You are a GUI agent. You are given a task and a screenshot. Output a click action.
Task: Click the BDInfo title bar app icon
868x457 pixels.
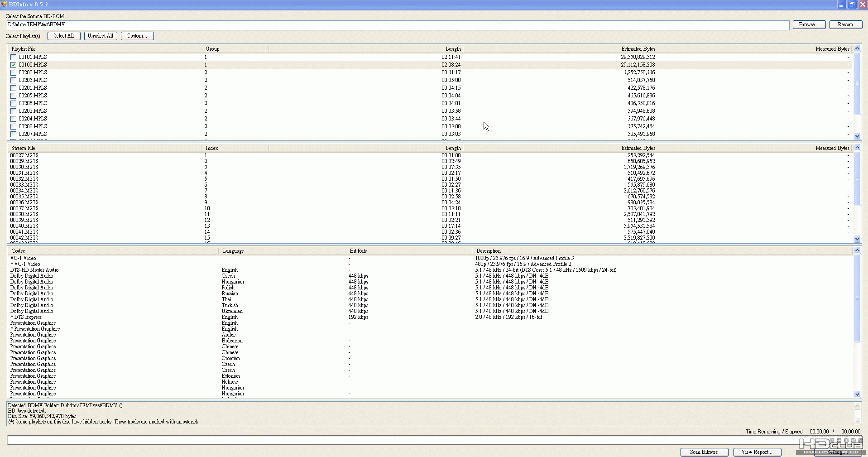click(x=4, y=4)
